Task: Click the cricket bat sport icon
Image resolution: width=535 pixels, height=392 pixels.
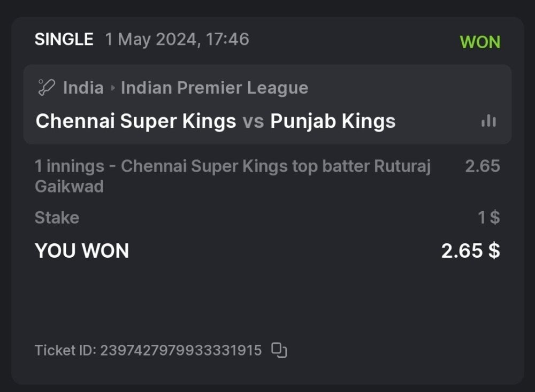Action: point(46,88)
